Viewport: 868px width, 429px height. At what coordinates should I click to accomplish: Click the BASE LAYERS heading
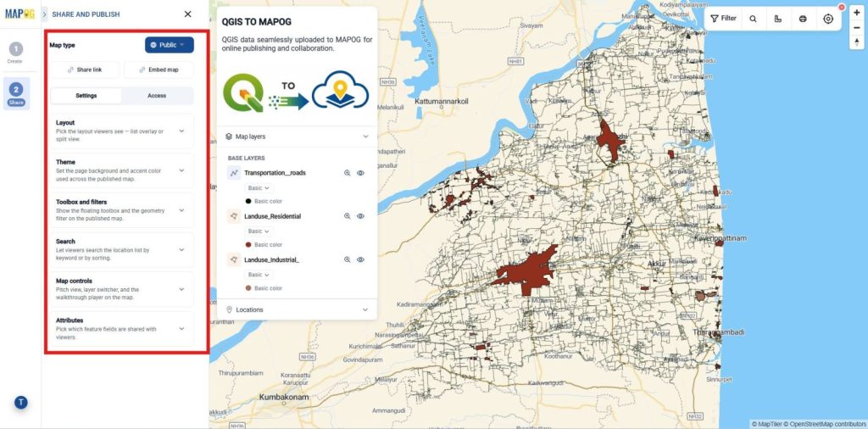point(247,159)
